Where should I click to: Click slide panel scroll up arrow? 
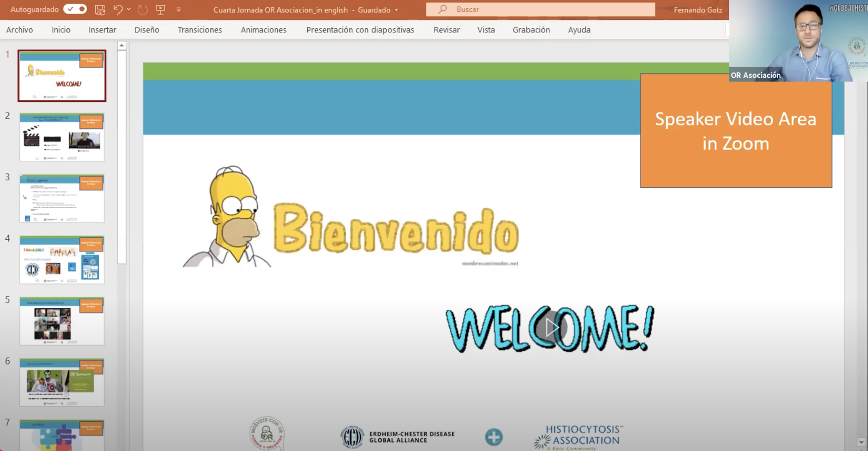click(x=122, y=45)
